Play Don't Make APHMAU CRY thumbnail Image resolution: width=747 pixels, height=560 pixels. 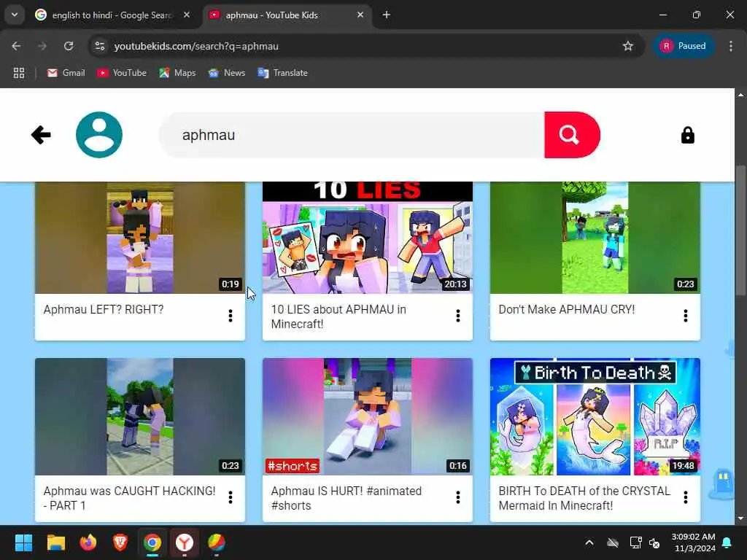coord(595,238)
